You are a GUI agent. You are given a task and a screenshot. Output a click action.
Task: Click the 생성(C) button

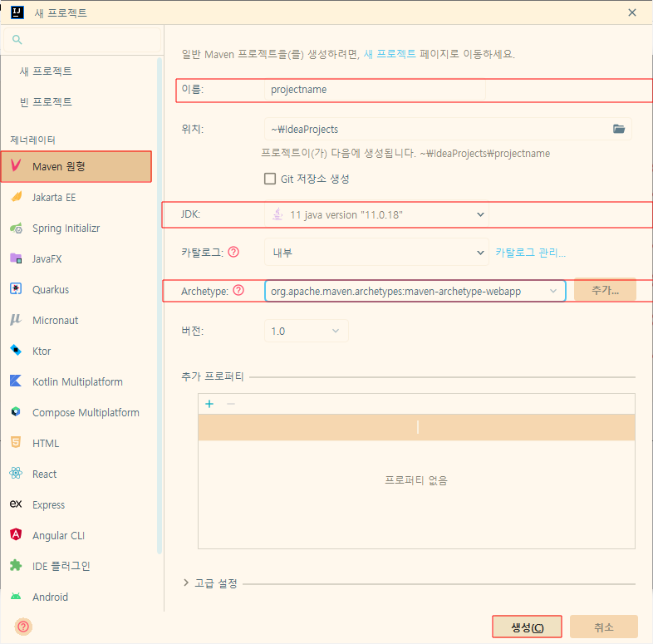coord(527,627)
